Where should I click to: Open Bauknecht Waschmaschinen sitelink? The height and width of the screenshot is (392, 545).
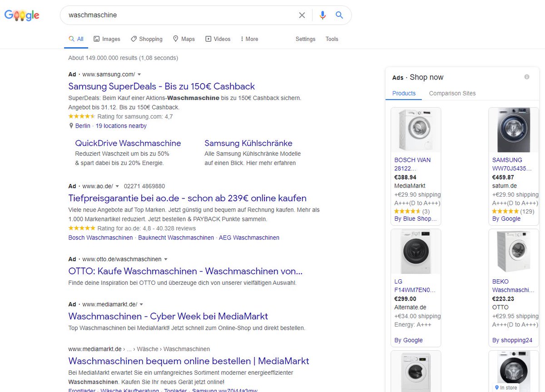176,238
